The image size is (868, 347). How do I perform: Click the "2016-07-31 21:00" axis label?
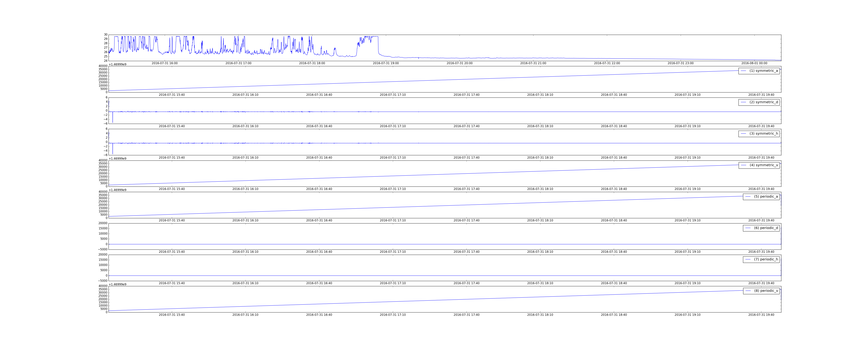point(533,63)
